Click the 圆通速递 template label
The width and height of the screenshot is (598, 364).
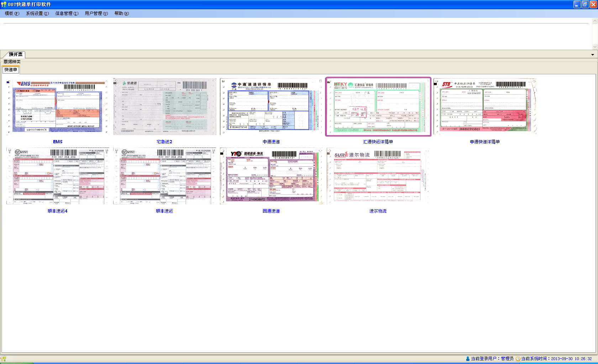[x=271, y=211]
